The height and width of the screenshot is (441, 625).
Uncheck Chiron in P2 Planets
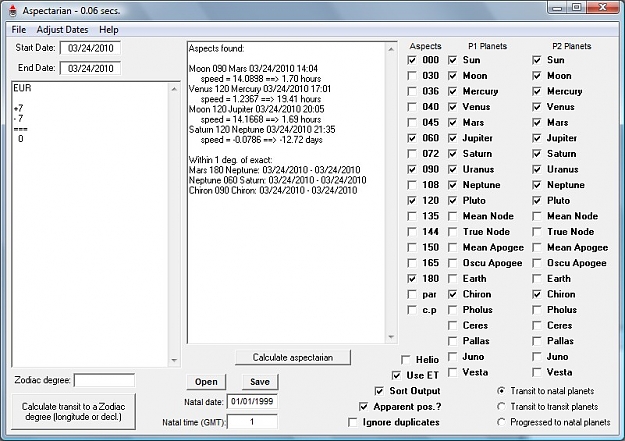click(537, 295)
